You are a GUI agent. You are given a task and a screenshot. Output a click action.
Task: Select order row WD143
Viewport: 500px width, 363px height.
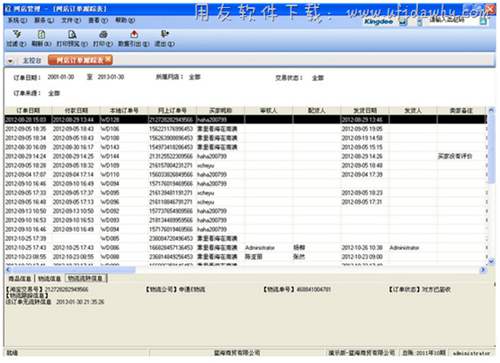point(246,147)
